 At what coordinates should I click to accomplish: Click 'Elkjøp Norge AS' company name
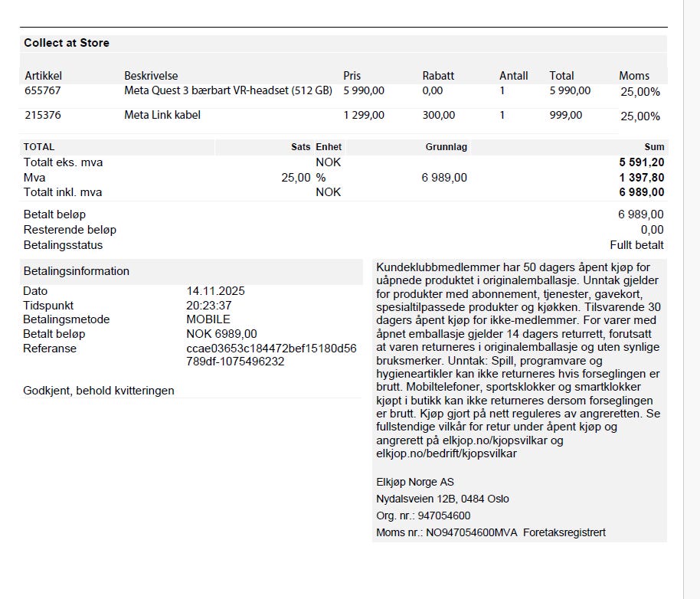pos(415,482)
